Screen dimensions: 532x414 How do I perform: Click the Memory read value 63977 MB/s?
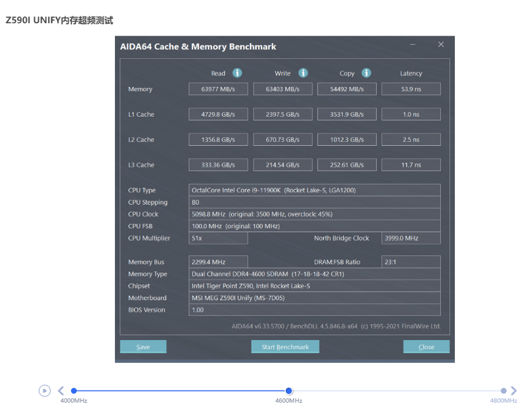[x=218, y=89]
